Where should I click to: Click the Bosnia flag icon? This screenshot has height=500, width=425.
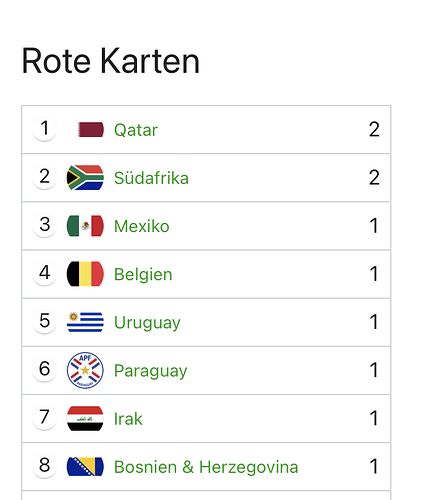[85, 466]
